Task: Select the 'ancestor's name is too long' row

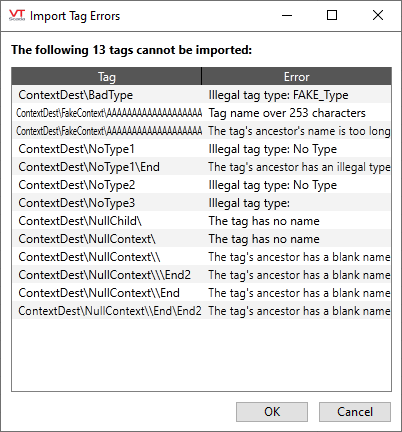Action: [201, 131]
